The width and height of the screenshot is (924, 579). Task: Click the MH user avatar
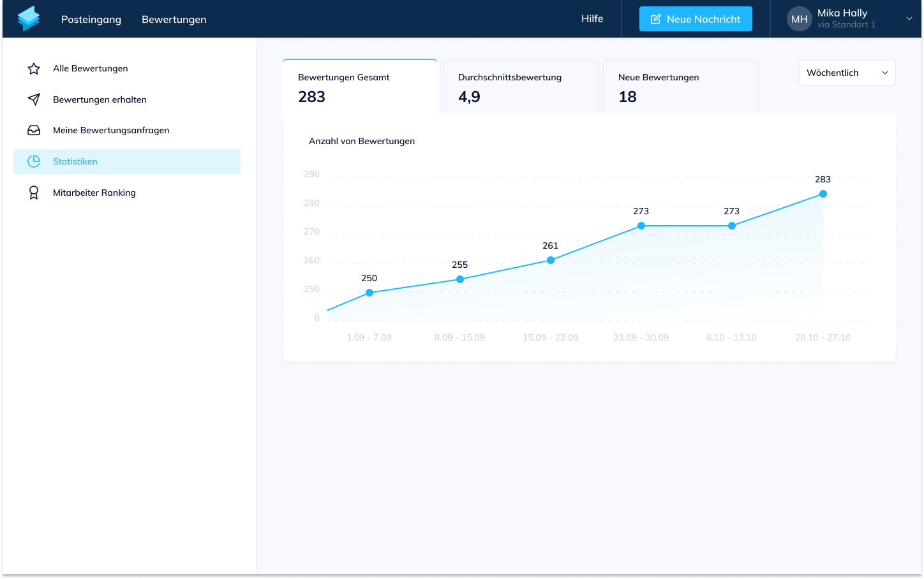(x=799, y=19)
